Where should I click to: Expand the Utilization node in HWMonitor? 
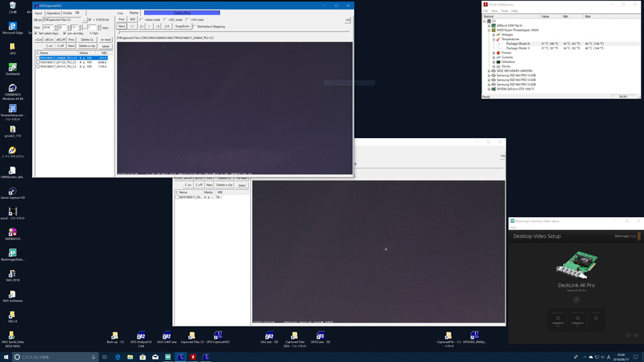click(494, 62)
